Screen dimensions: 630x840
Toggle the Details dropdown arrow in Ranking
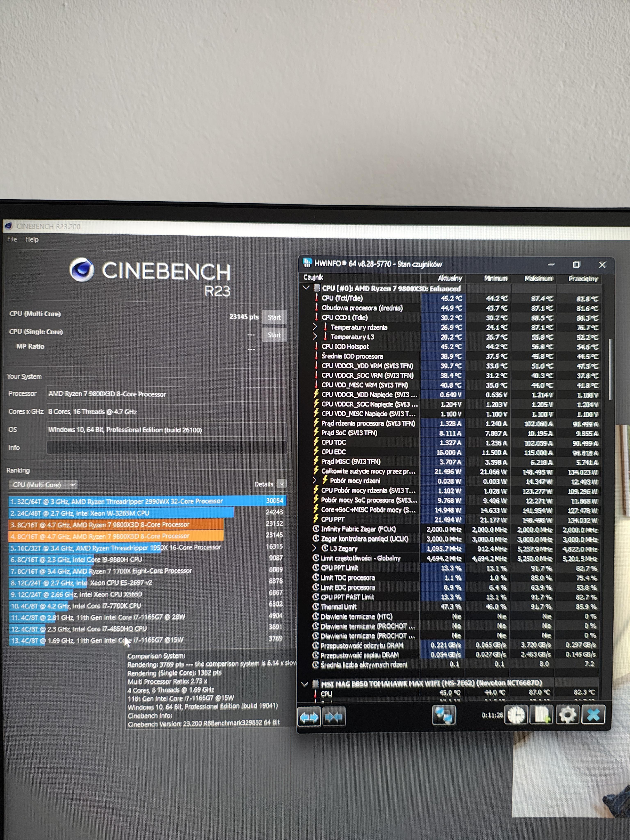281,484
